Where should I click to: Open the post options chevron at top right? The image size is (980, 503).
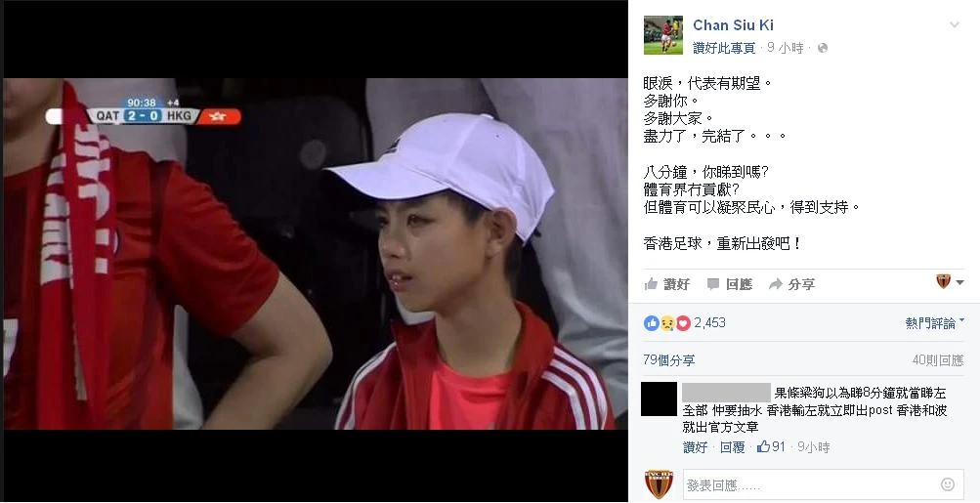955,25
